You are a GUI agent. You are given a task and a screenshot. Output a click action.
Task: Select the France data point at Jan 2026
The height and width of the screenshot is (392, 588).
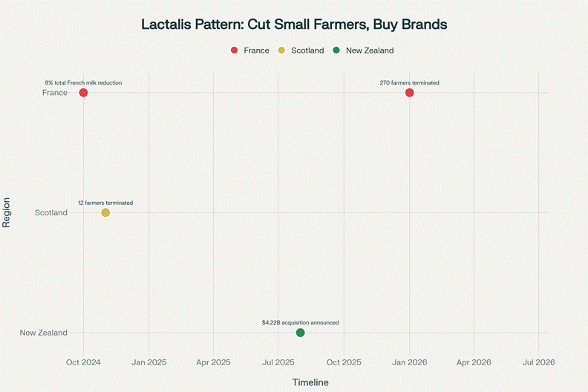tap(409, 93)
